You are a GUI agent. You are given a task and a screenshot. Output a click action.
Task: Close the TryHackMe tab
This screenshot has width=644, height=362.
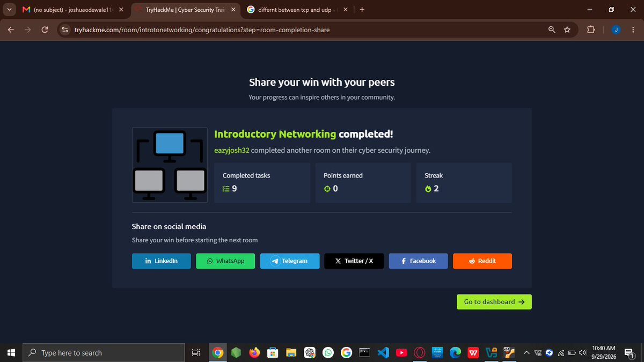coord(232,9)
